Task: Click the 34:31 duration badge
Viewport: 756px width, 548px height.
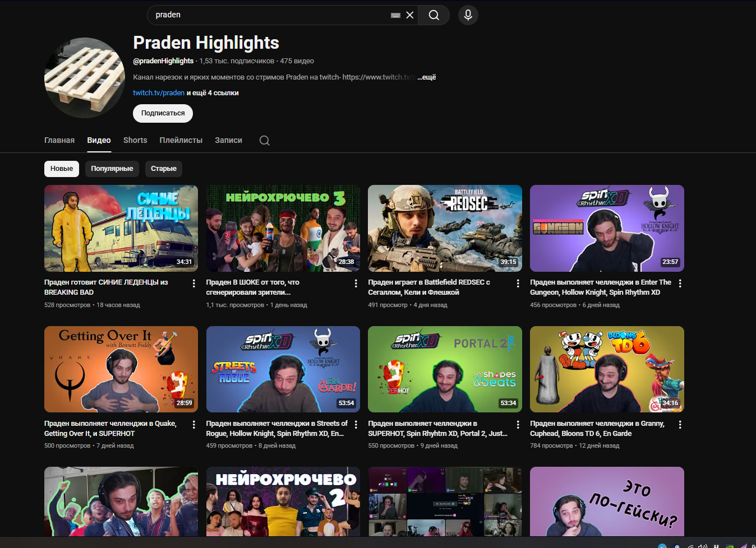Action: (x=184, y=262)
